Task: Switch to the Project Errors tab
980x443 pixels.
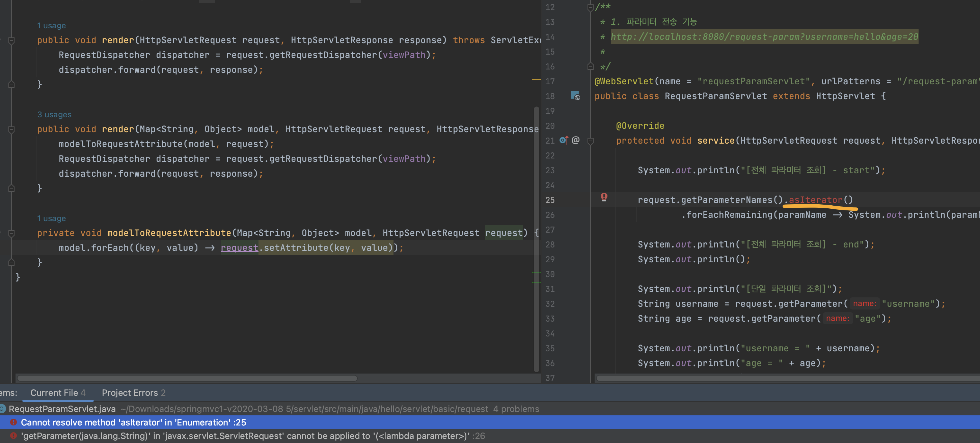Action: click(134, 392)
